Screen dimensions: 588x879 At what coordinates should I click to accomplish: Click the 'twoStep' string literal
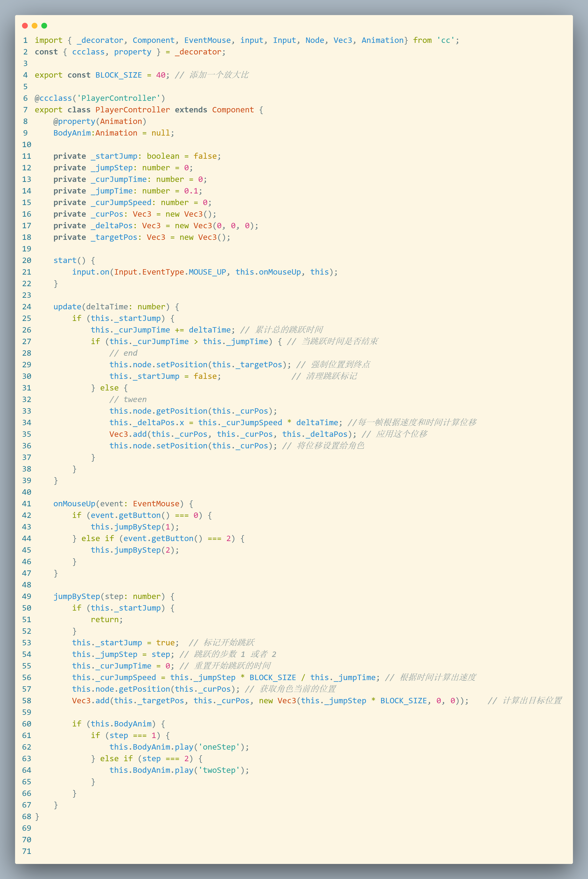tap(219, 770)
